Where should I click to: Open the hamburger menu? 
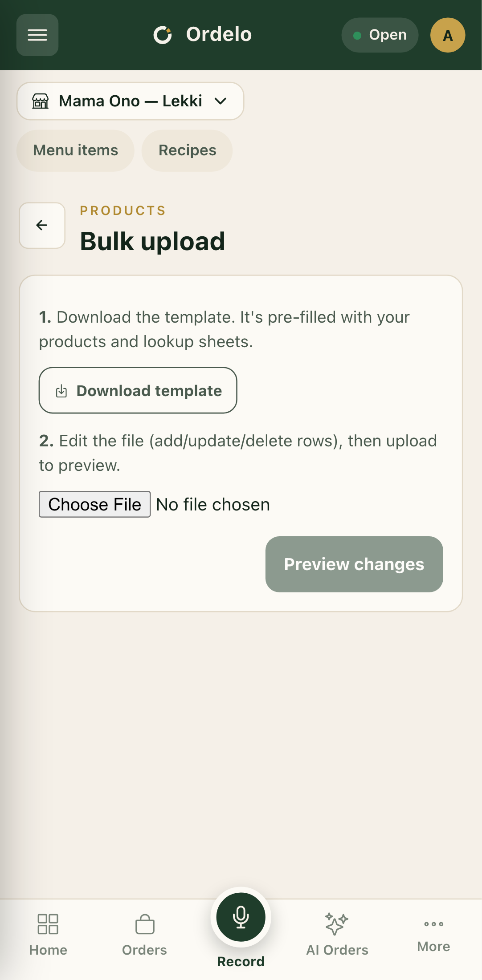(x=37, y=35)
